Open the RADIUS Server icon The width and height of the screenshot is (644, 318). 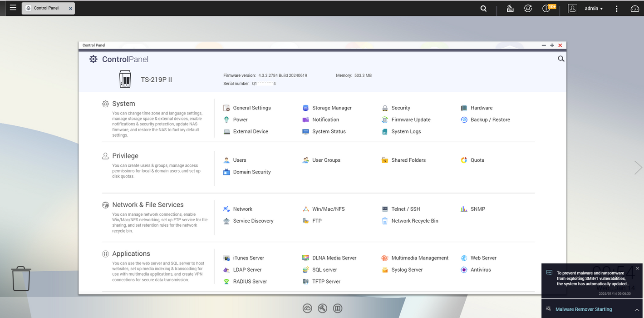226,282
